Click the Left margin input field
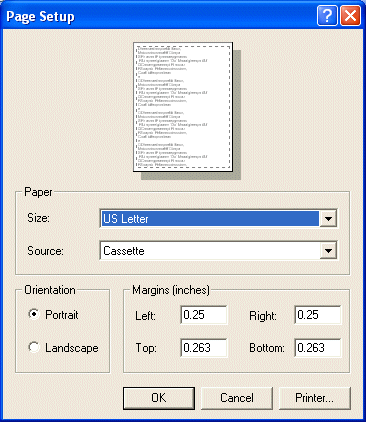 click(x=204, y=315)
